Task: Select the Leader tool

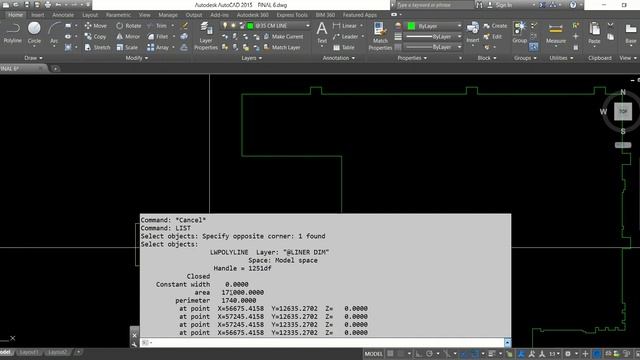Action: tap(345, 37)
